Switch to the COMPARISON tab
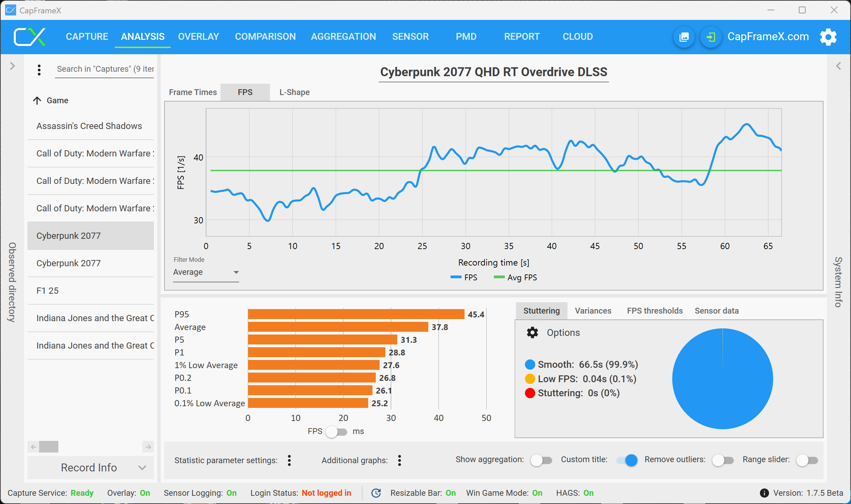This screenshot has height=504, width=851. point(265,36)
